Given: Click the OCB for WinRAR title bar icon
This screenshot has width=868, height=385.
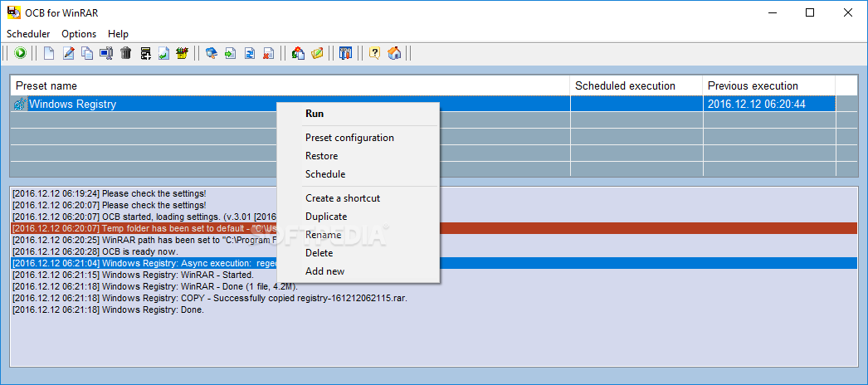Looking at the screenshot, I should coord(13,12).
